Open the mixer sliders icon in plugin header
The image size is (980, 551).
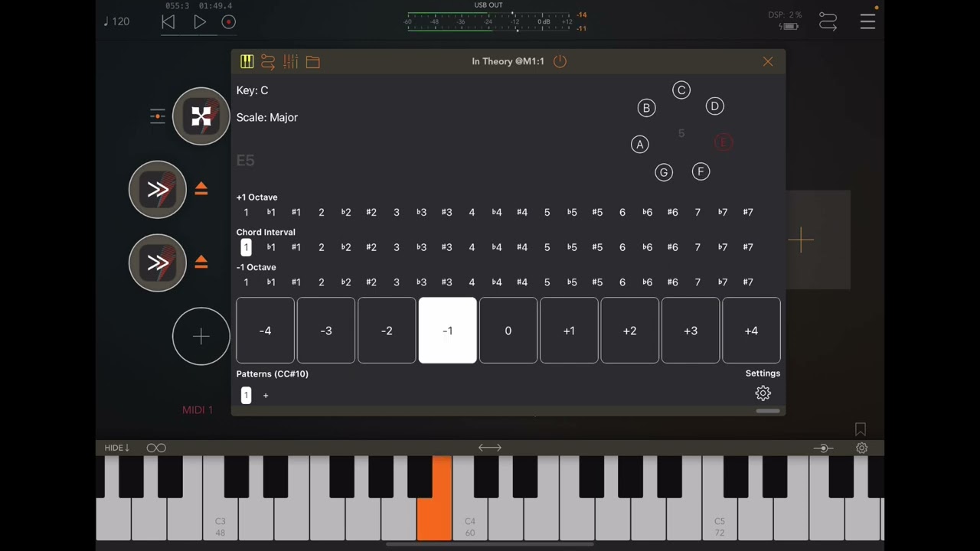pyautogui.click(x=290, y=62)
